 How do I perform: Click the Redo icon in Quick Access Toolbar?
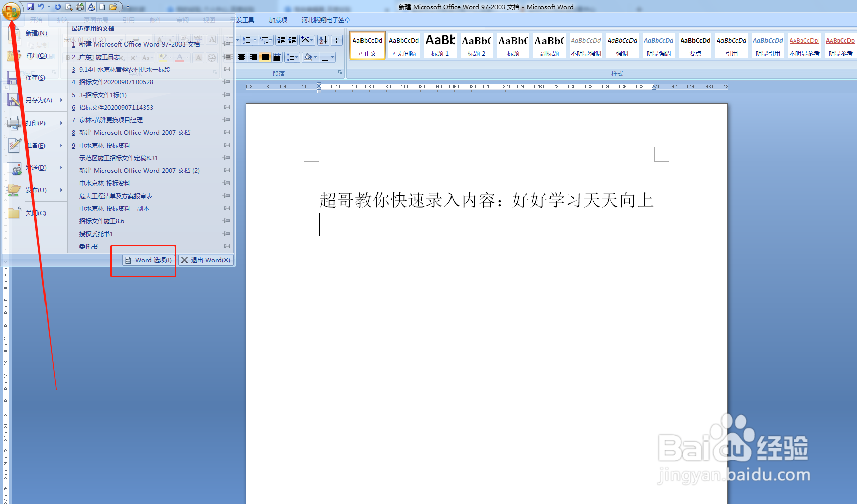coord(58,7)
